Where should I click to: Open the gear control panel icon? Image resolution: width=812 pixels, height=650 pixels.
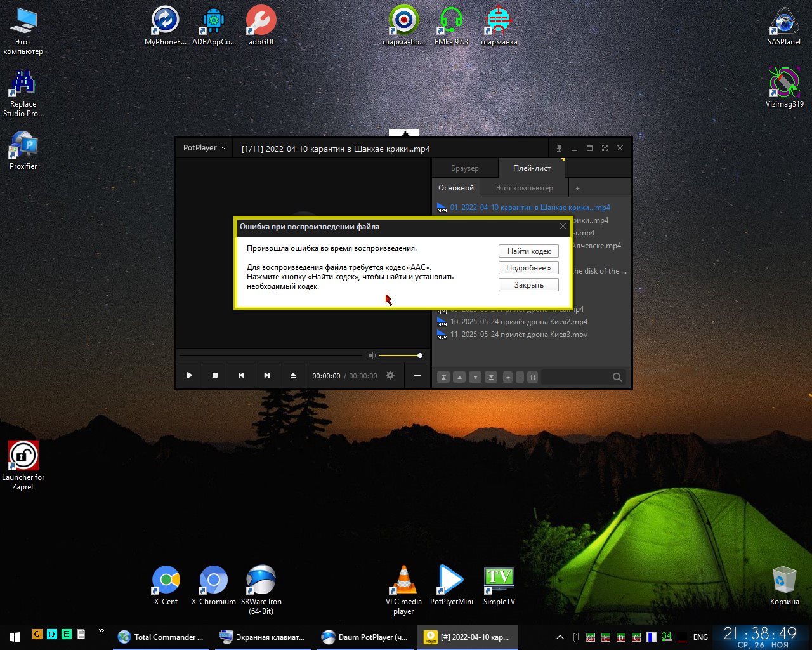pyautogui.click(x=390, y=375)
